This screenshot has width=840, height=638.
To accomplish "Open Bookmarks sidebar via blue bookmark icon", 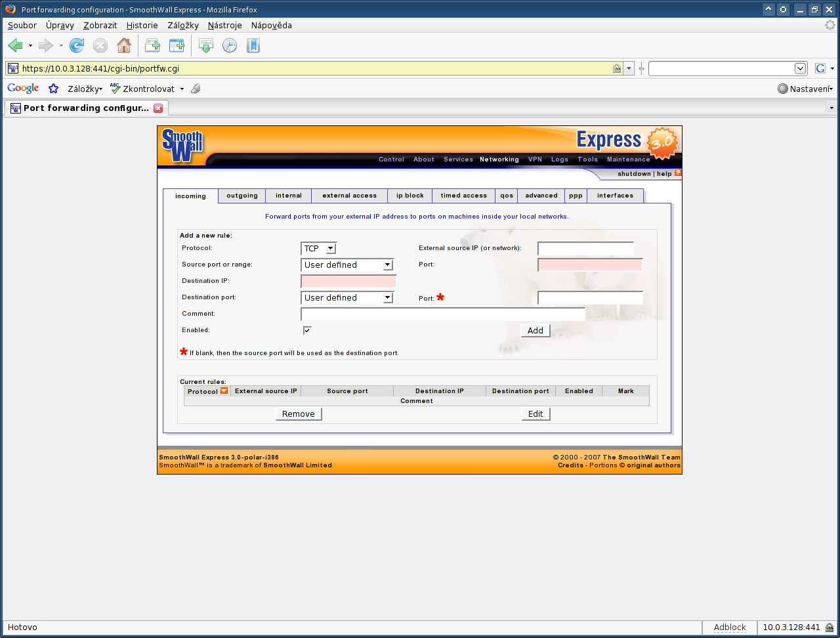I will 253,45.
